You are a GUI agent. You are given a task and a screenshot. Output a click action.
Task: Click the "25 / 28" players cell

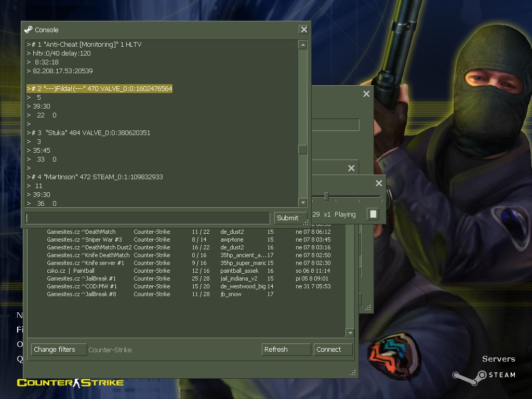tap(201, 278)
